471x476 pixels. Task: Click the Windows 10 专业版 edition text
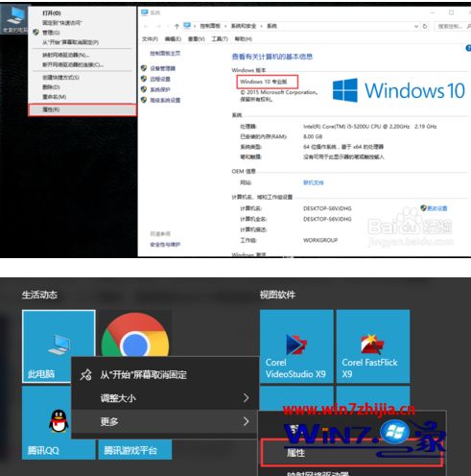pyautogui.click(x=264, y=82)
